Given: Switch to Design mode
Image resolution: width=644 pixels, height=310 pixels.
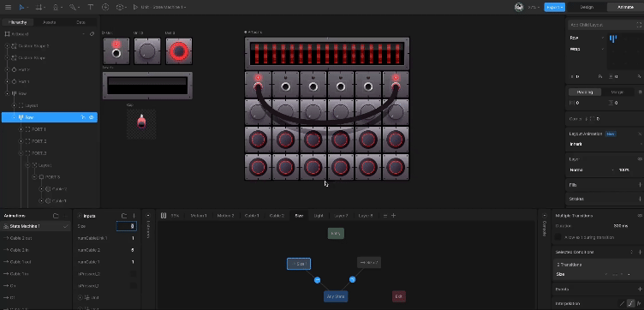Looking at the screenshot, I should coord(587,7).
